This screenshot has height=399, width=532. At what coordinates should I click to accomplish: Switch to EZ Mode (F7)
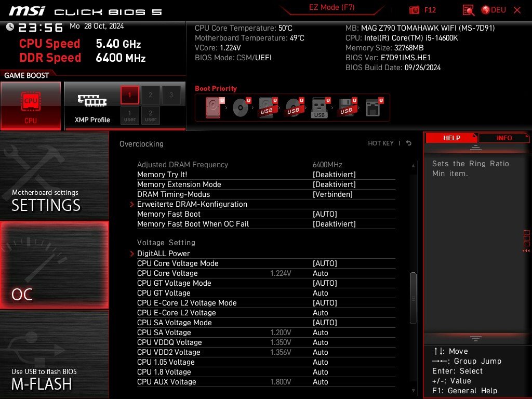click(332, 7)
